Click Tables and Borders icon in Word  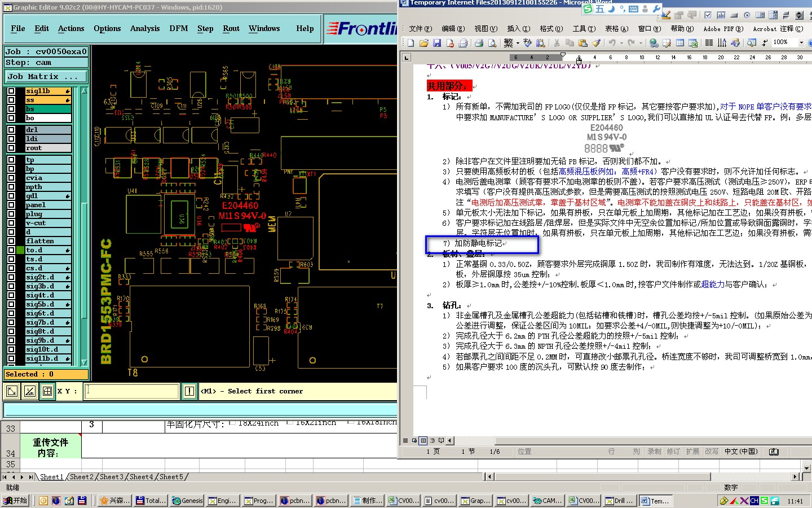pyautogui.click(x=667, y=42)
